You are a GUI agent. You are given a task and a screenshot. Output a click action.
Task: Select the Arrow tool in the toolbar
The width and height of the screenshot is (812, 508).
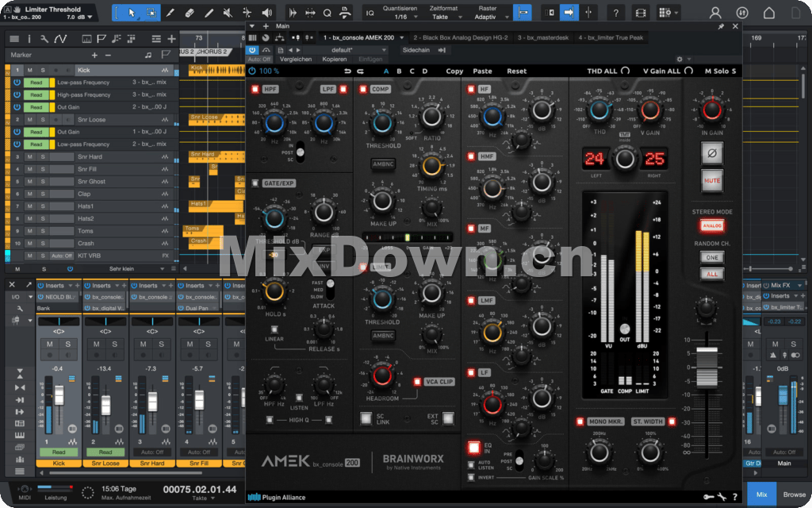[x=132, y=13]
